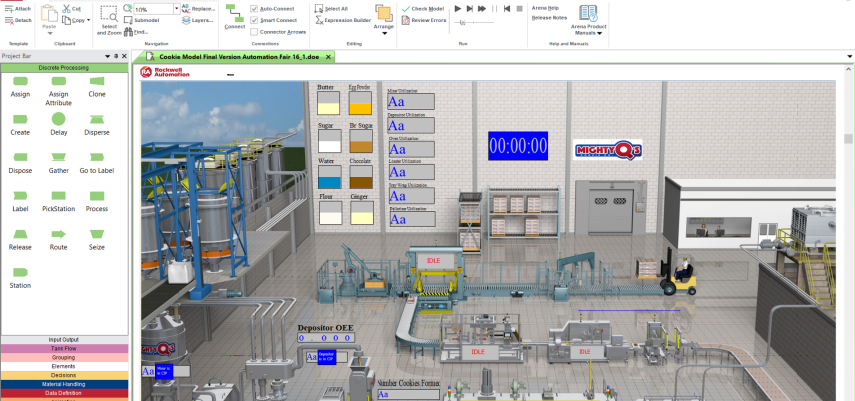Select the Seize module
This screenshot has height=401, width=855.
pyautogui.click(x=97, y=239)
